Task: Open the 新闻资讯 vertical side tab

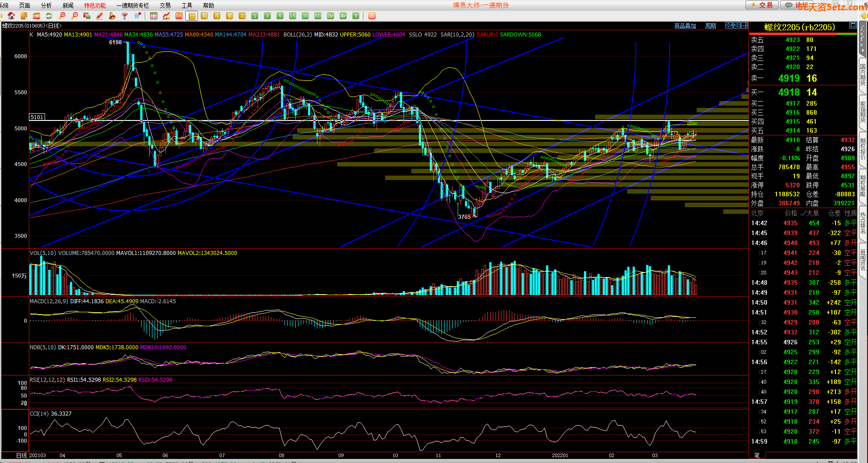Action: click(x=863, y=259)
